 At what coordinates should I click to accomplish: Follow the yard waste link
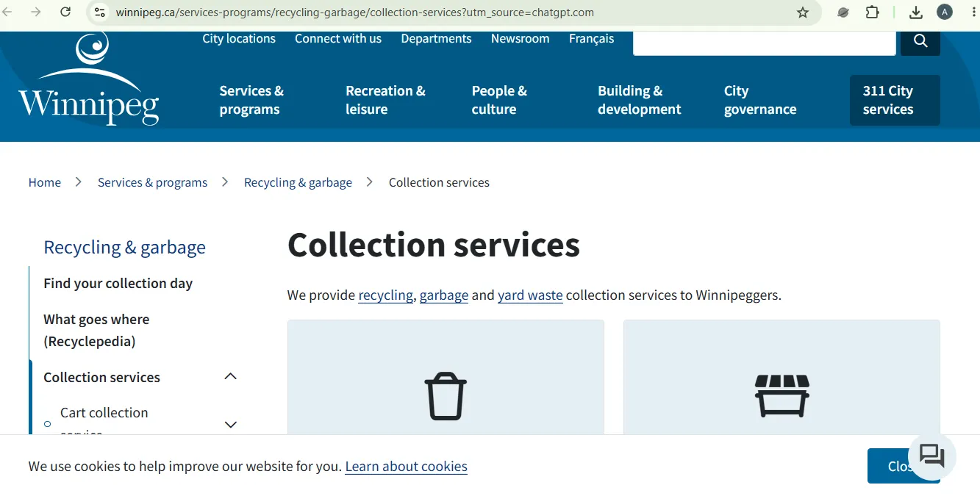point(530,295)
